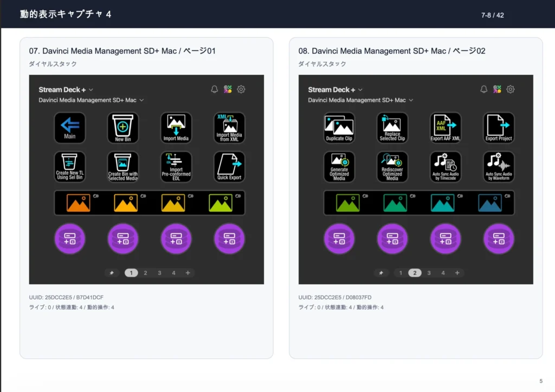Switch to page 4 in 08 card

(443, 273)
